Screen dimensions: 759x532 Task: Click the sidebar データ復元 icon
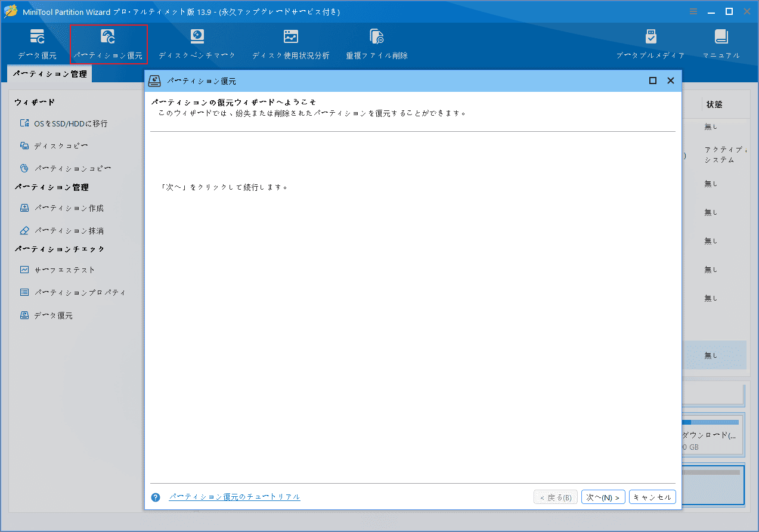(x=24, y=315)
